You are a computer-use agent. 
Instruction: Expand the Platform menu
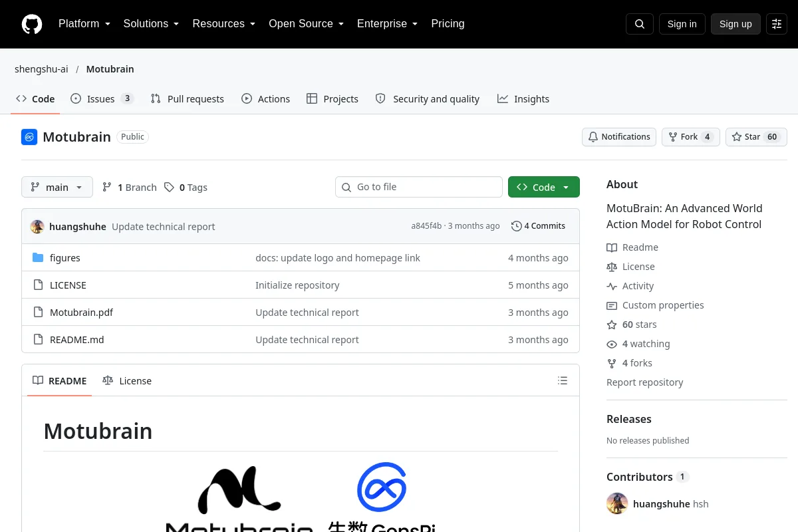pos(84,24)
